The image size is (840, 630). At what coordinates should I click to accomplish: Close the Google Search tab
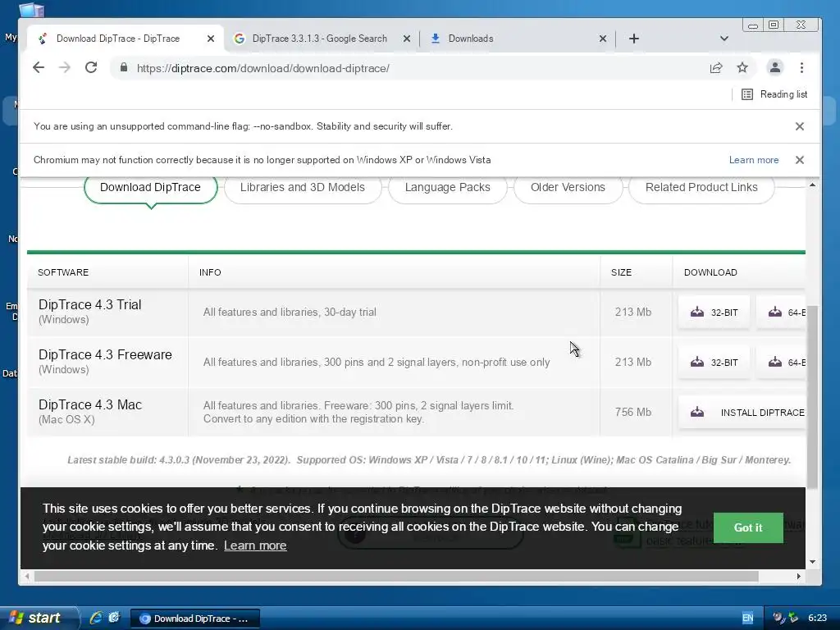coord(407,39)
